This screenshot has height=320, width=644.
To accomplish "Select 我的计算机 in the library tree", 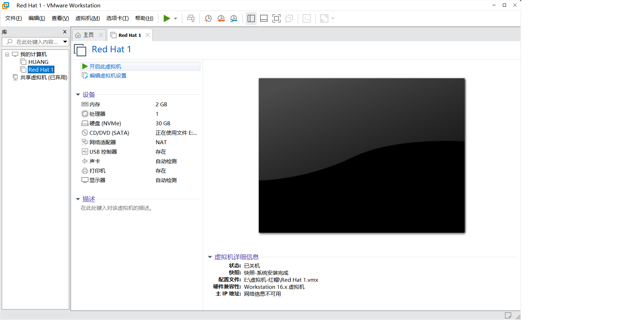I will click(x=33, y=54).
